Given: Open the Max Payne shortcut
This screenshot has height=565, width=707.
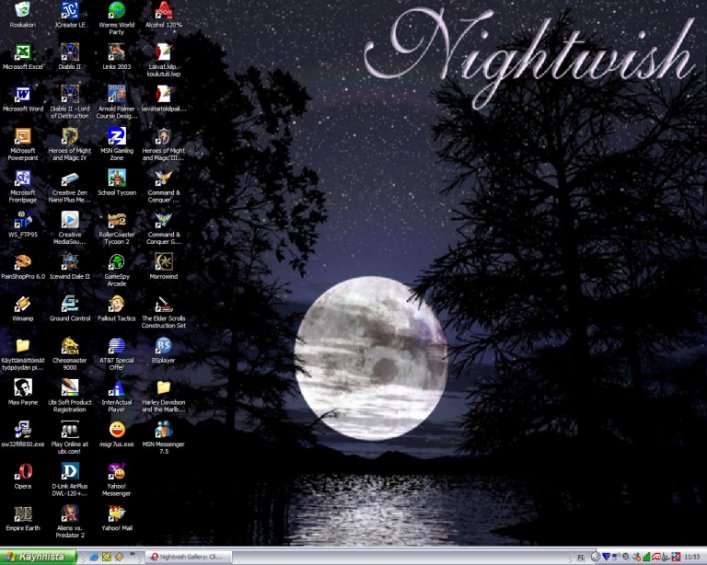Looking at the screenshot, I should (23, 387).
